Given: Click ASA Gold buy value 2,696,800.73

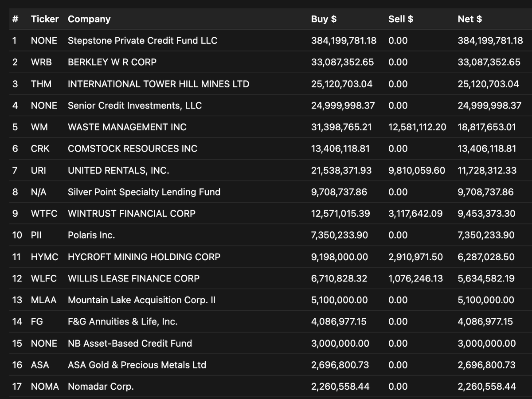Looking at the screenshot, I should coord(340,365).
